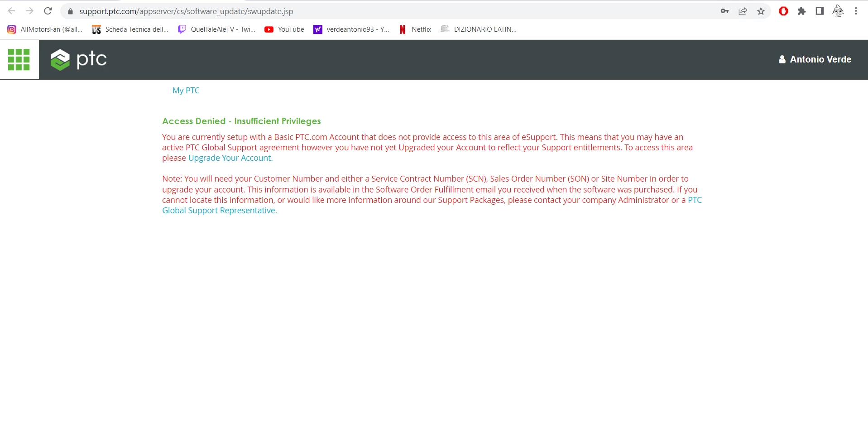Open the verdeantonio93 Yahoo bookmark

(351, 29)
